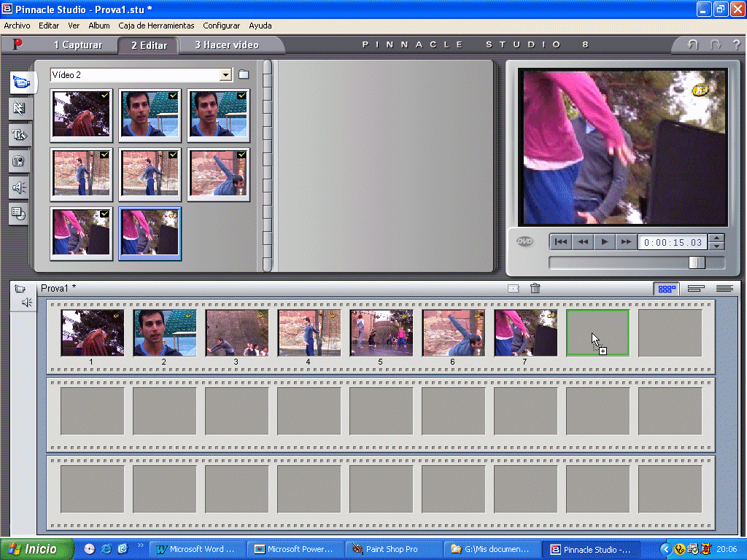The height and width of the screenshot is (560, 747).
Task: Open the Album menu
Action: pos(99,26)
